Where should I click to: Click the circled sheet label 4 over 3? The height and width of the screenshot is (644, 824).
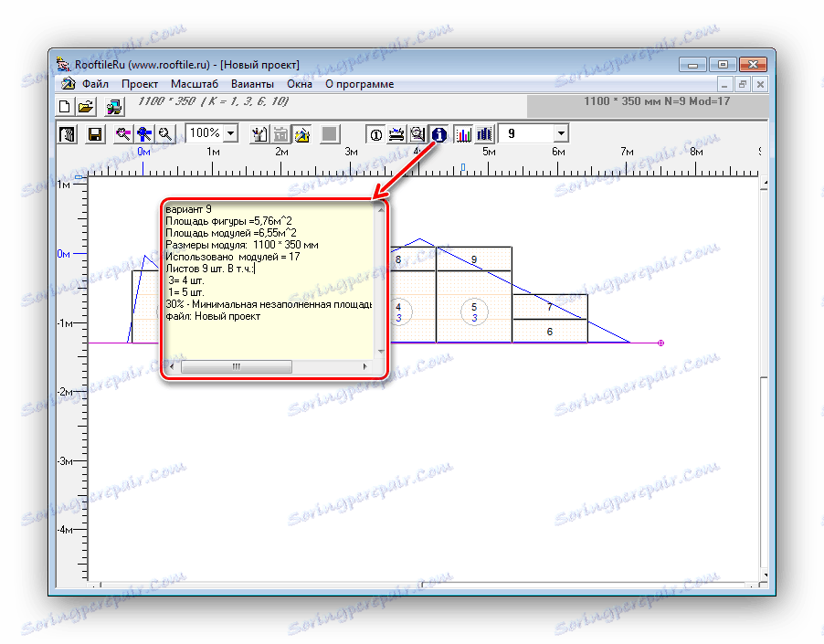click(x=398, y=312)
